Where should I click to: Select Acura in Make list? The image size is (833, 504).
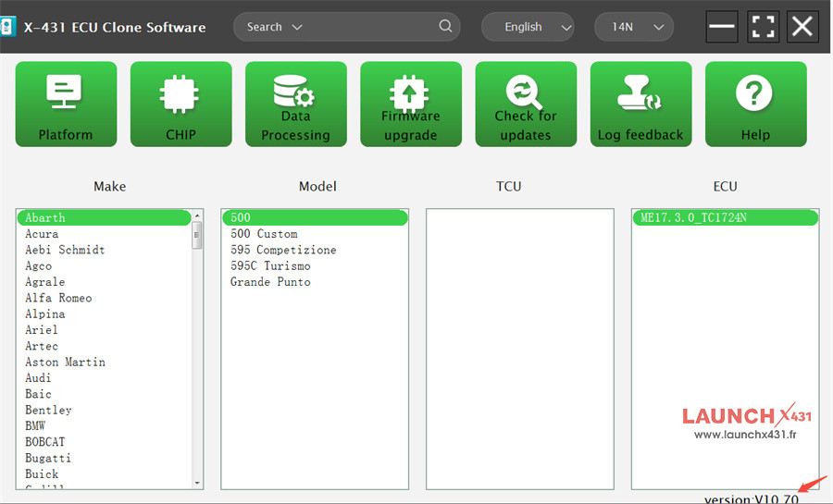pos(104,234)
